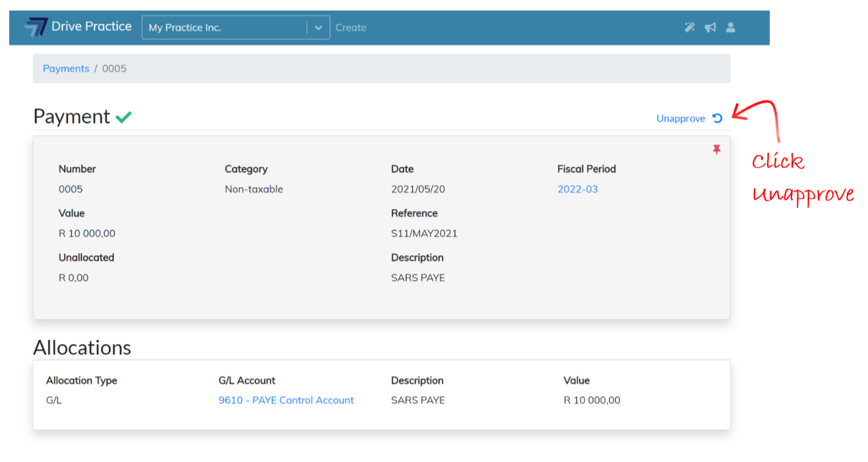Select the 0005 breadcrumb text

click(114, 69)
